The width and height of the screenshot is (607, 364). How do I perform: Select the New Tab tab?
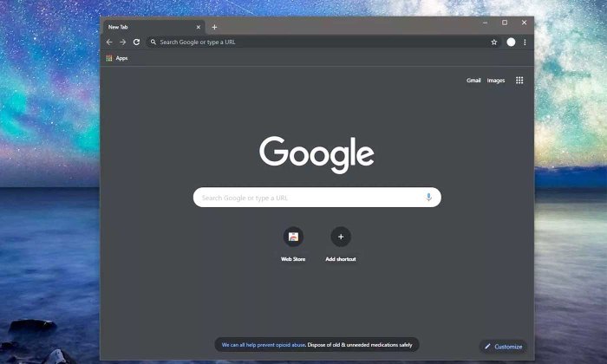[x=154, y=27]
